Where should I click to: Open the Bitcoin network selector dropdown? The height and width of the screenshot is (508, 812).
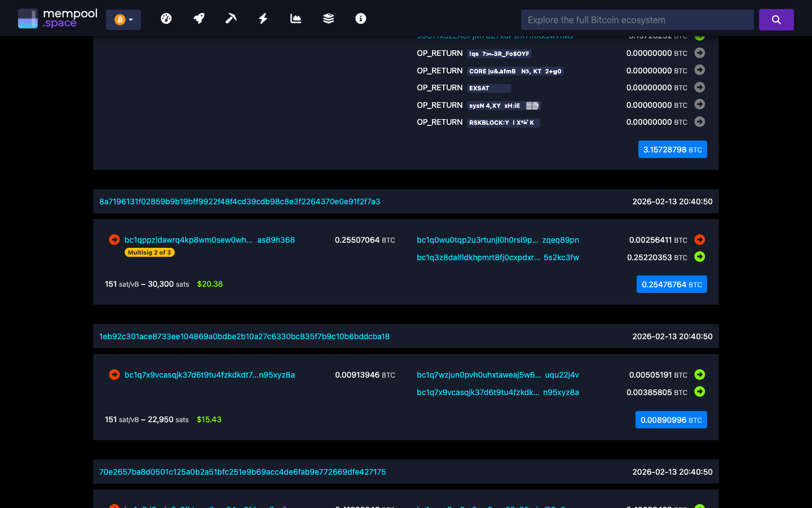tap(123, 19)
